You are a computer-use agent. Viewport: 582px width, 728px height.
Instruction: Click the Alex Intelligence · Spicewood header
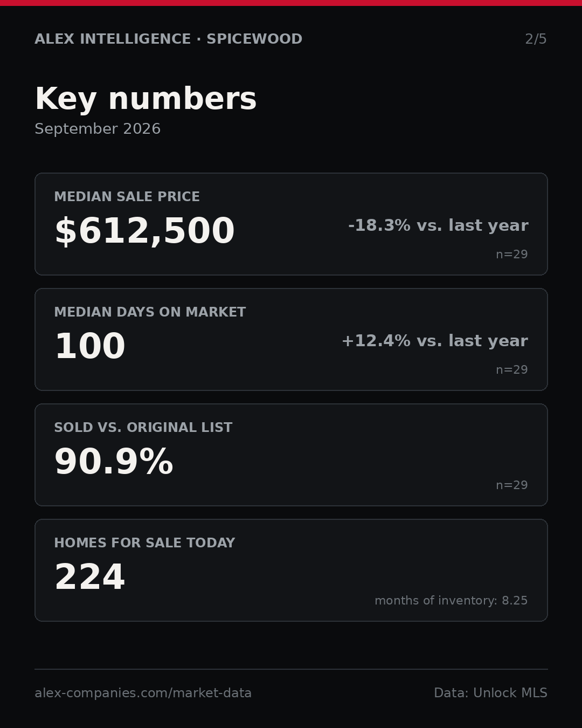click(168, 39)
